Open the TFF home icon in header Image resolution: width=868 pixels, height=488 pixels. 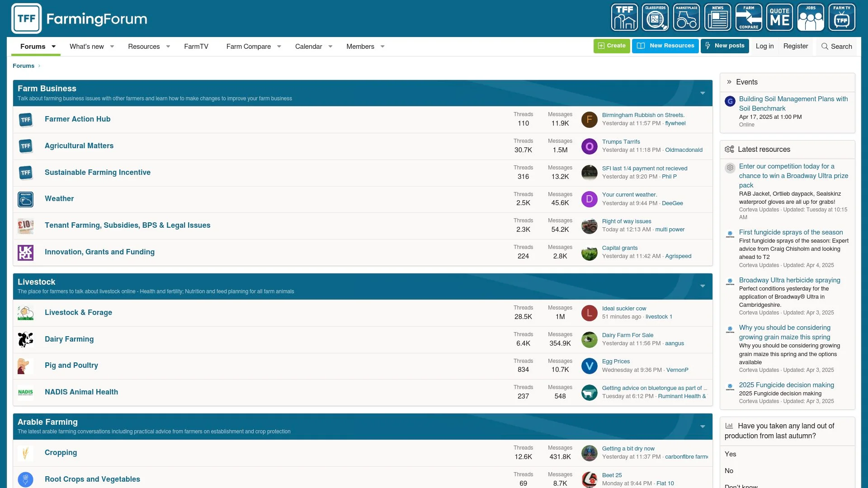[624, 18]
